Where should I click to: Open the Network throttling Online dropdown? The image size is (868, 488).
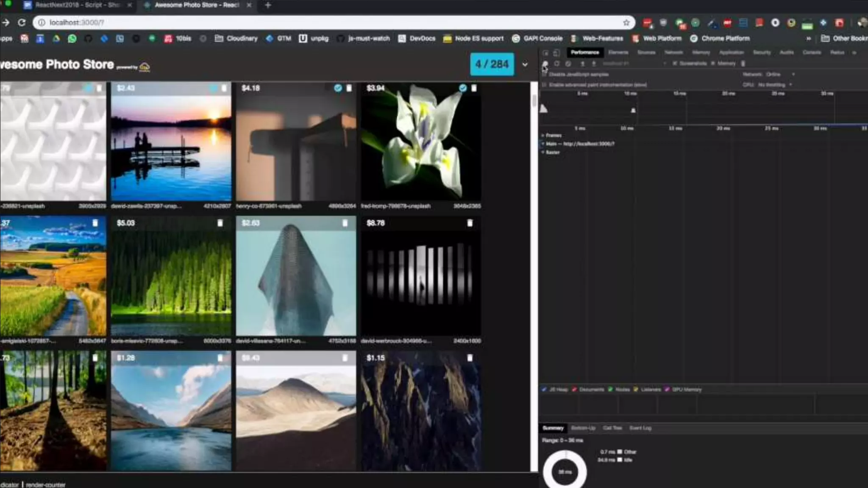click(780, 74)
